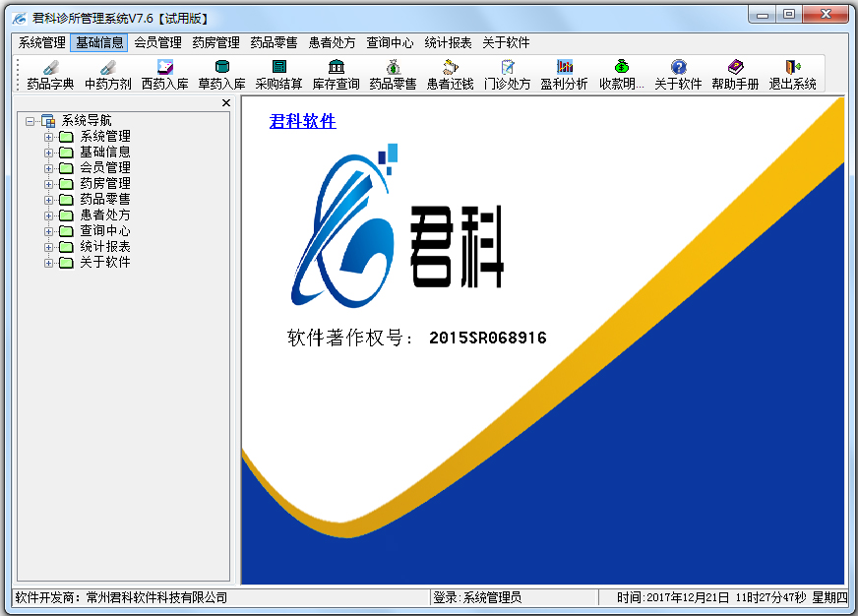Open the 患者处方 menu
Image resolution: width=858 pixels, height=616 pixels.
click(x=332, y=42)
